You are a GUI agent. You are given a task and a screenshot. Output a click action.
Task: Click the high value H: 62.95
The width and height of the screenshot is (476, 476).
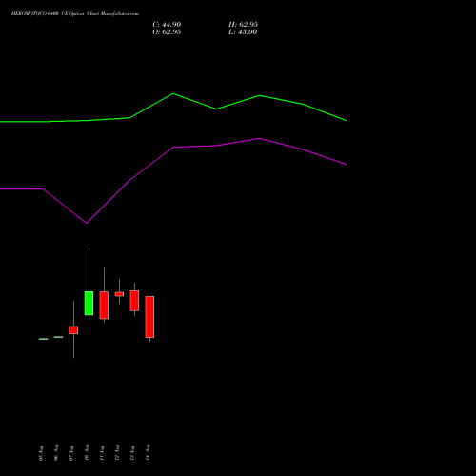click(243, 25)
